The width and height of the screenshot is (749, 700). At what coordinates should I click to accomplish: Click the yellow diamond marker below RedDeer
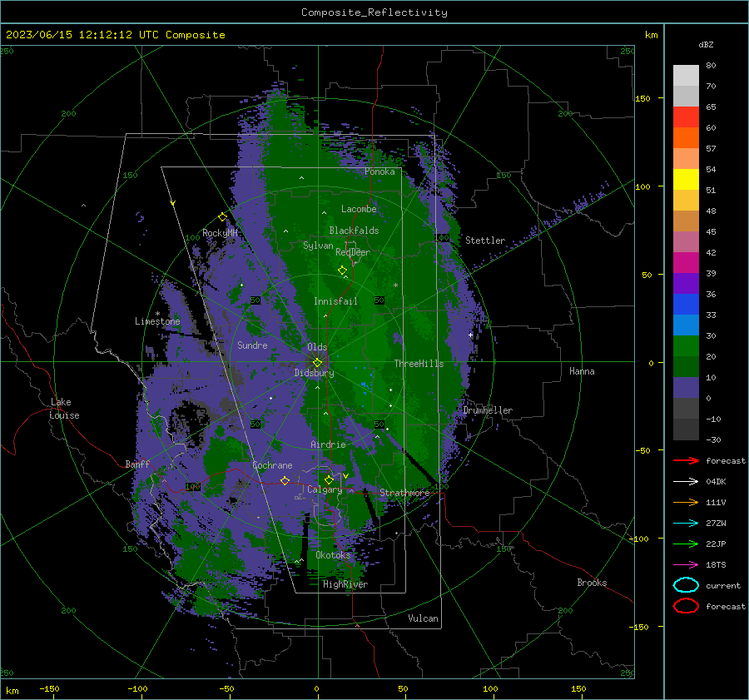[342, 271]
